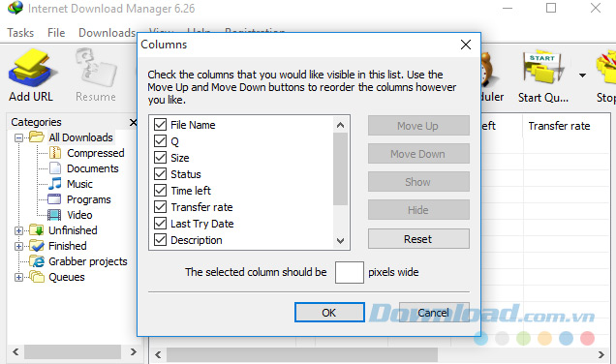Uncheck the Status column checkbox

click(x=160, y=174)
